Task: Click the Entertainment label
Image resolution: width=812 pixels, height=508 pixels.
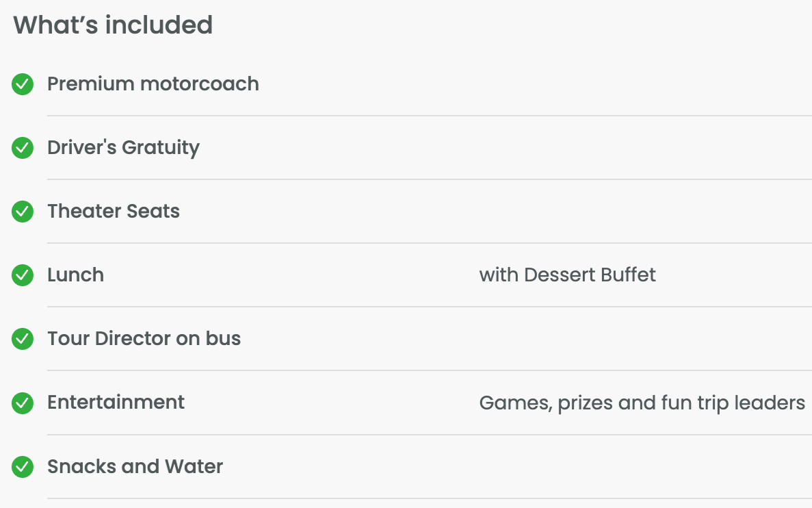Action: click(116, 403)
